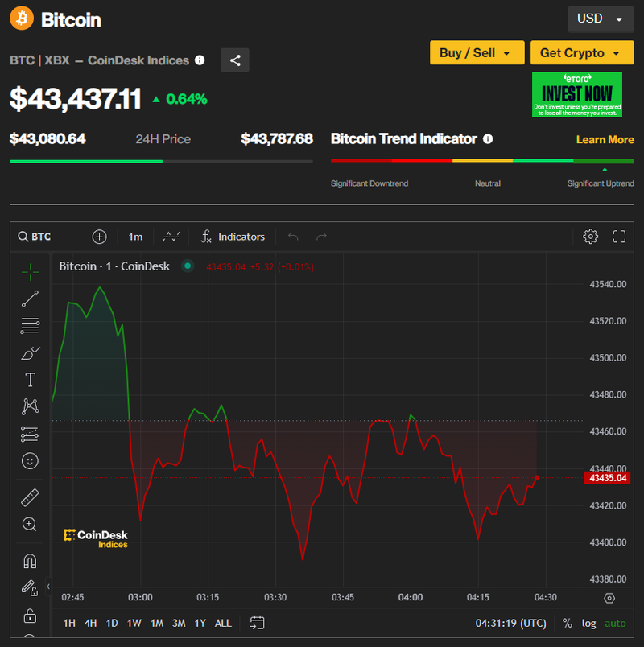Click the share icon beside BTC title
This screenshot has width=644, height=647.
coord(235,60)
